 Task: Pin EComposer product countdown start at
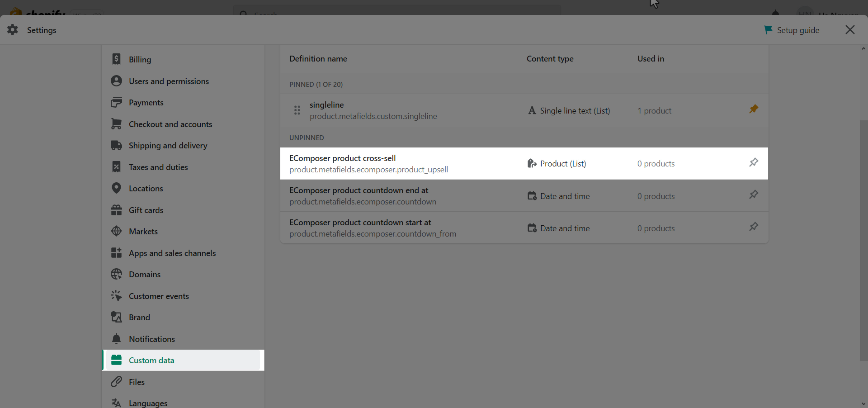coord(754,227)
